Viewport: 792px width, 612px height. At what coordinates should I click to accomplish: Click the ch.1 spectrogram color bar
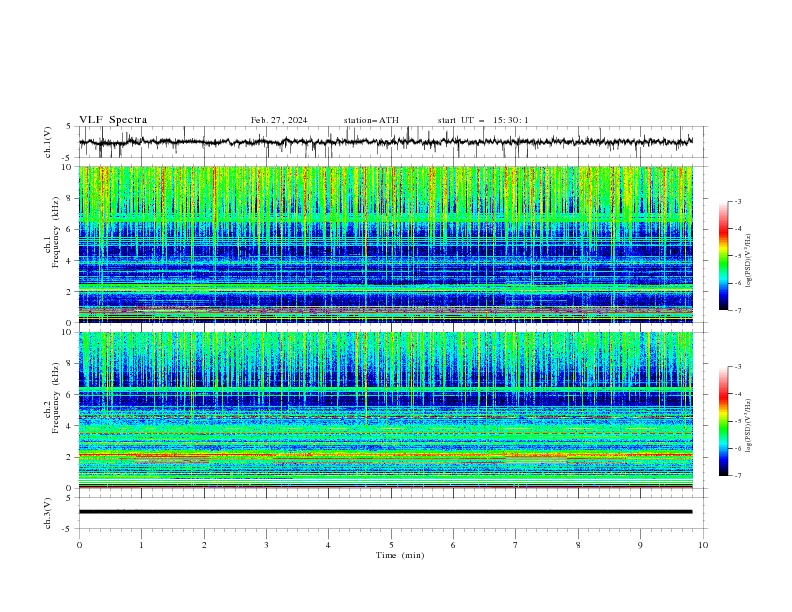point(723,256)
